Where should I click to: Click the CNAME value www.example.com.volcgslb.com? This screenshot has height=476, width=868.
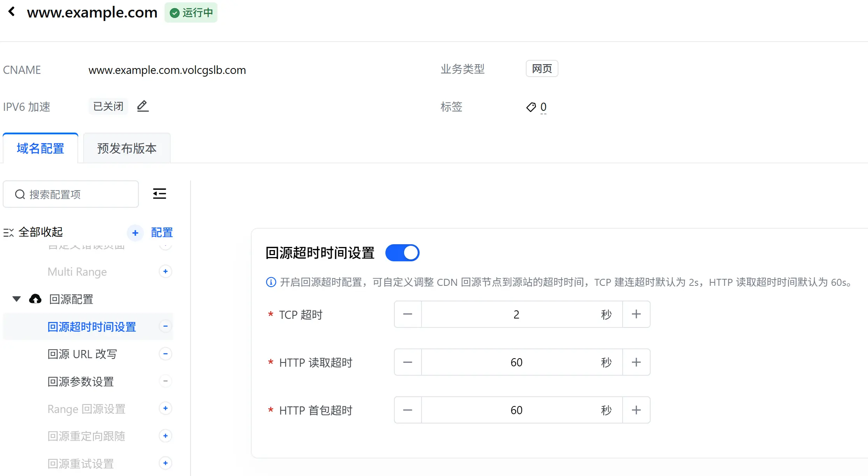[x=167, y=70]
